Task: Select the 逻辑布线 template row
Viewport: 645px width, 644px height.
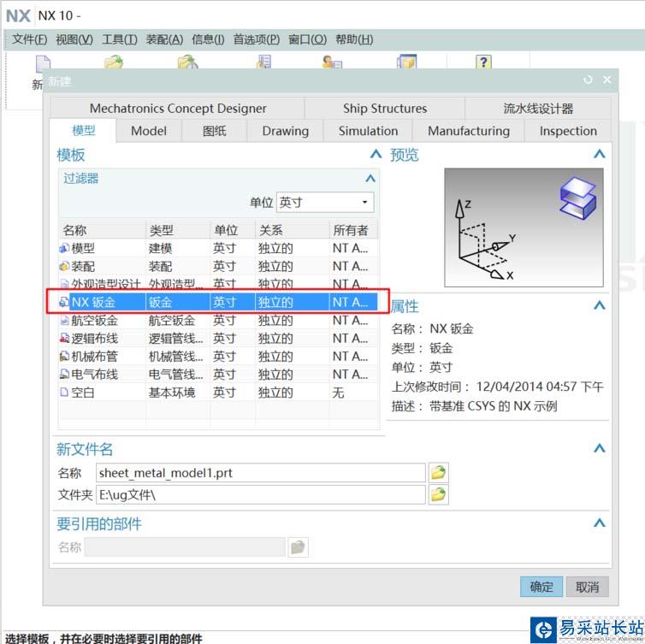Action: click(x=218, y=338)
